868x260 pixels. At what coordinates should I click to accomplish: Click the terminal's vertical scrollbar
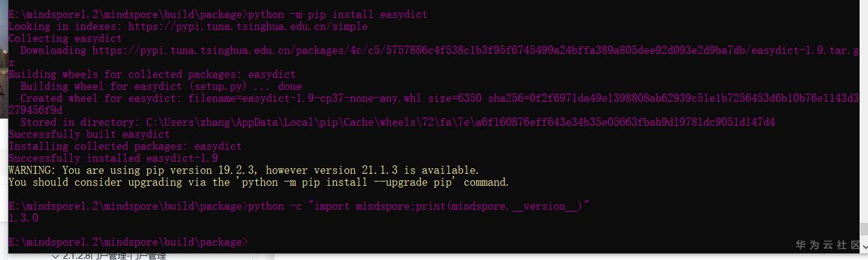click(864, 229)
